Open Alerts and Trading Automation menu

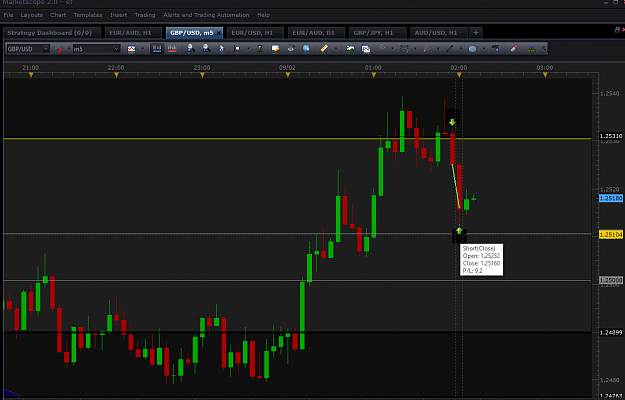click(x=206, y=15)
